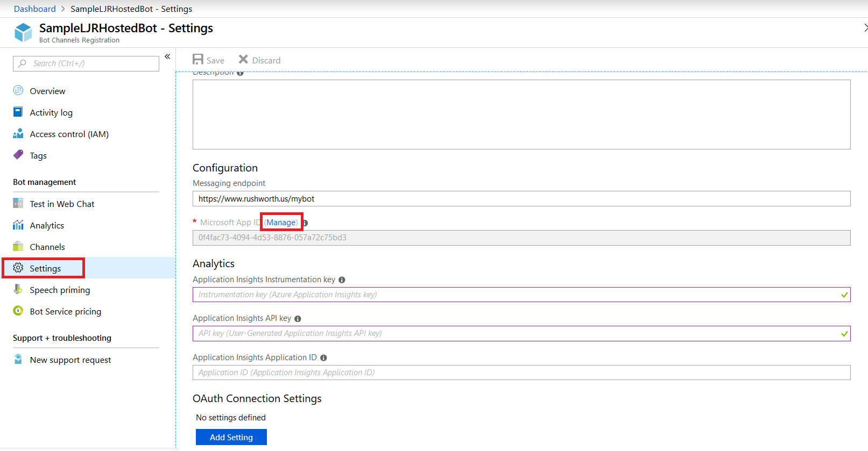The width and height of the screenshot is (868, 451).
Task: Collapse the sidebar with double chevron
Action: point(167,56)
